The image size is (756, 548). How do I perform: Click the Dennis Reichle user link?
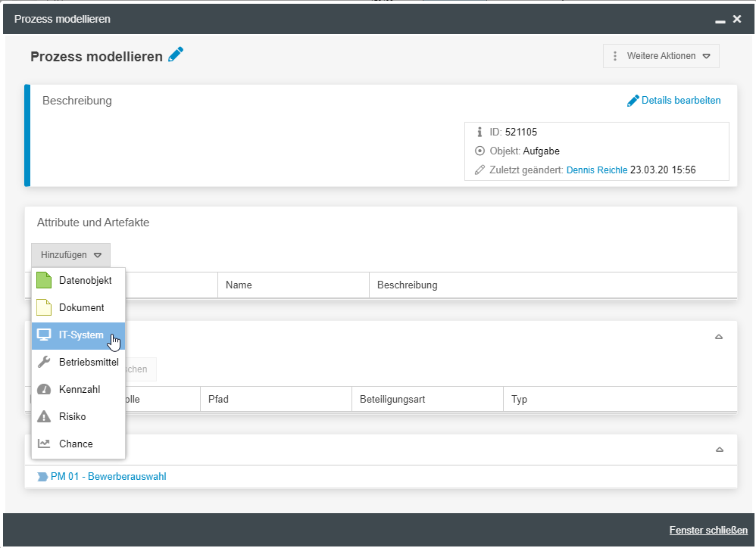click(597, 170)
